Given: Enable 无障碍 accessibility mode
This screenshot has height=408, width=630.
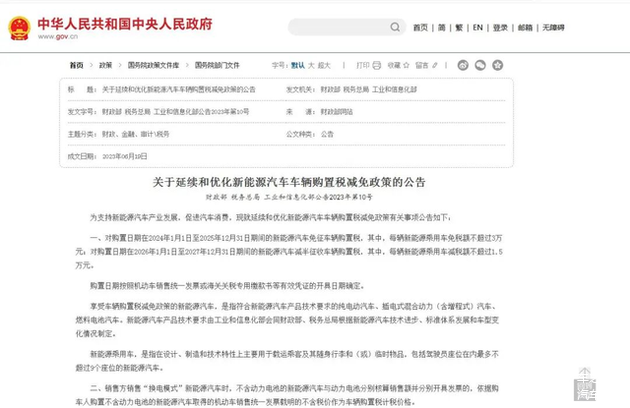Looking at the screenshot, I should (x=552, y=27).
